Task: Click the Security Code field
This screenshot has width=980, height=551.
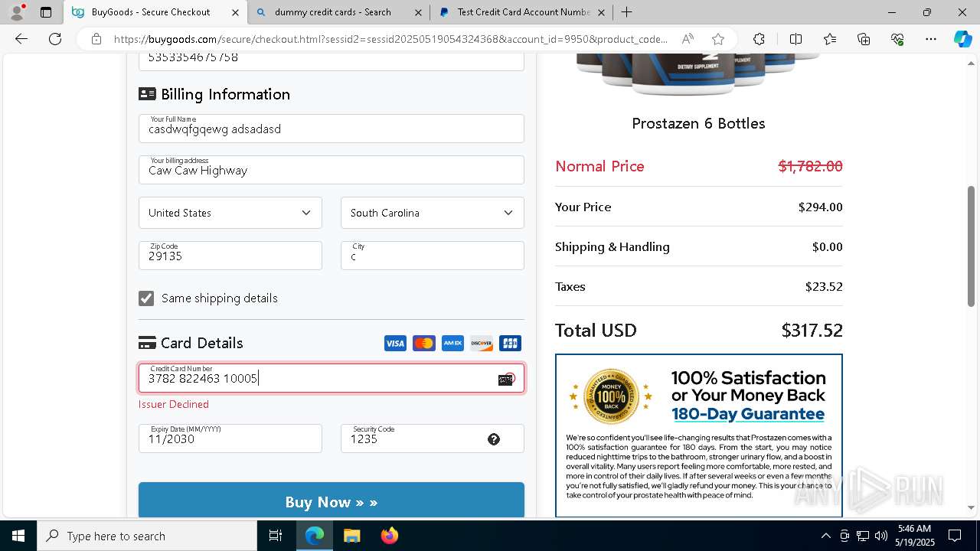Action: pos(433,439)
